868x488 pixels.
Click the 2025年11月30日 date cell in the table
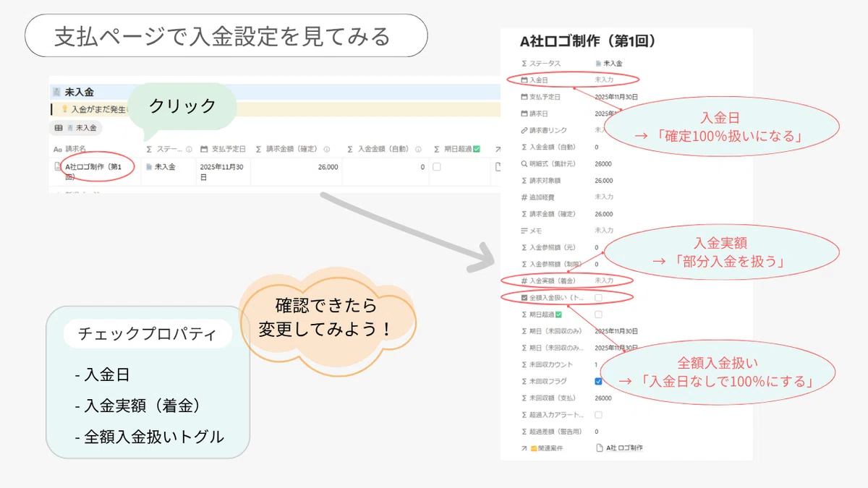(222, 171)
